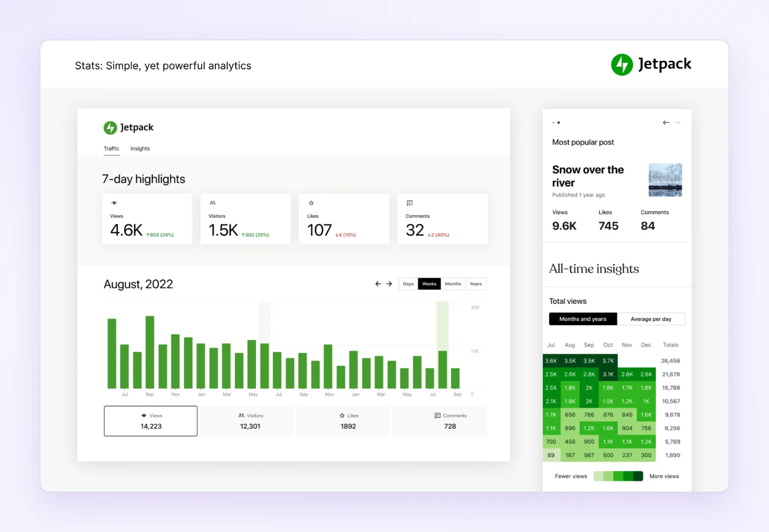Select the Days chart period
The height and width of the screenshot is (532, 769).
pos(408,284)
